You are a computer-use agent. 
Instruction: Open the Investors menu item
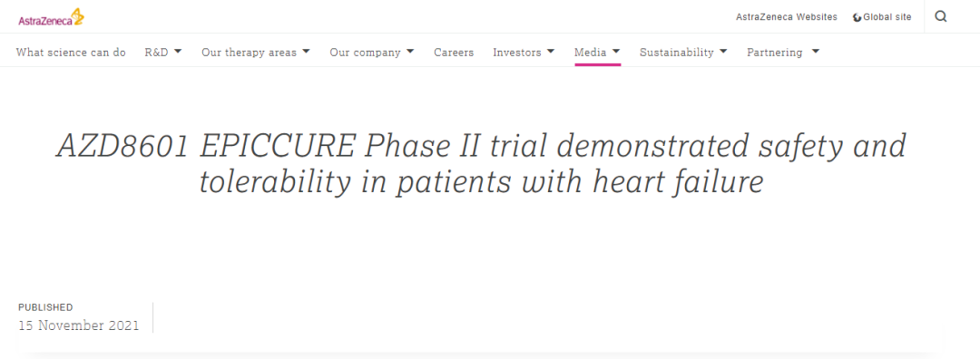click(517, 53)
